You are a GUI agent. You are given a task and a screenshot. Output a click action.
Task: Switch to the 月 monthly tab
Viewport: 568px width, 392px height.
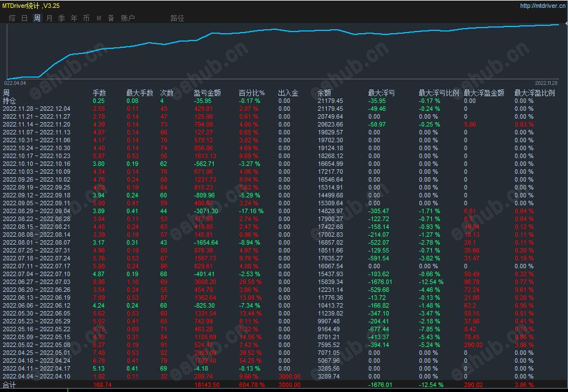click(x=49, y=18)
